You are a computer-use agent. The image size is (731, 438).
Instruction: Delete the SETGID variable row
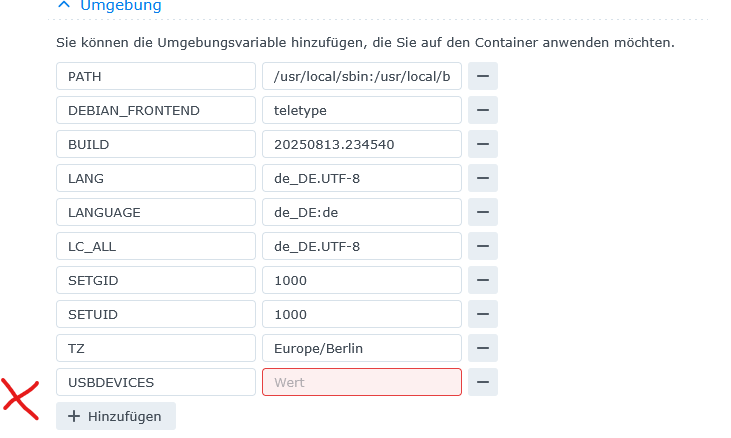click(483, 280)
